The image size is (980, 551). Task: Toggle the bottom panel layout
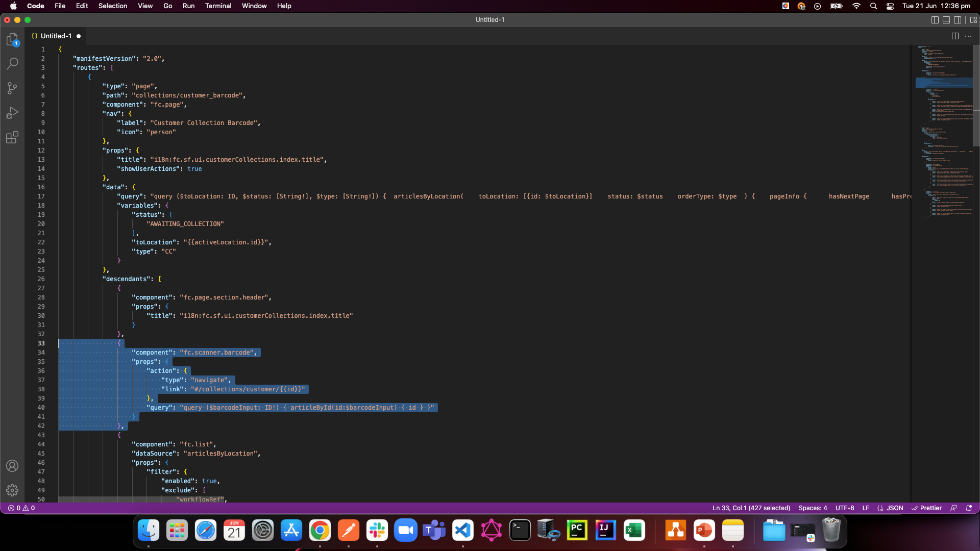pyautogui.click(x=946, y=20)
